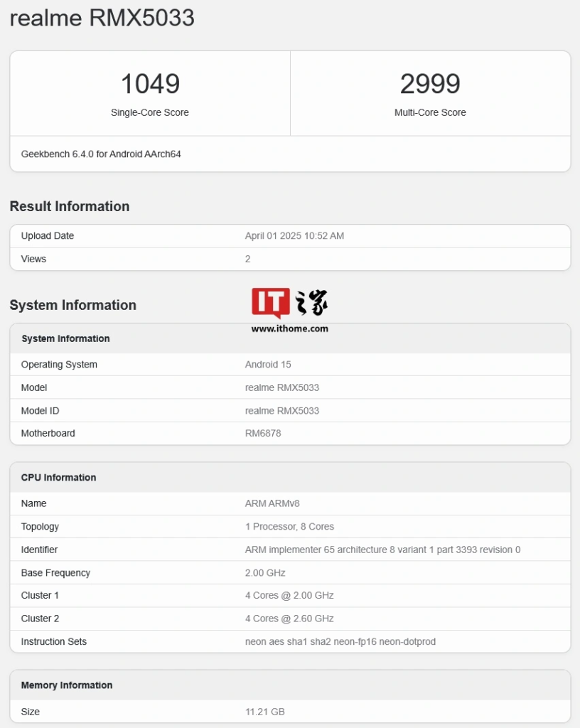Click the www.ithome.com watermark link
The width and height of the screenshot is (580, 728).
pyautogui.click(x=289, y=328)
